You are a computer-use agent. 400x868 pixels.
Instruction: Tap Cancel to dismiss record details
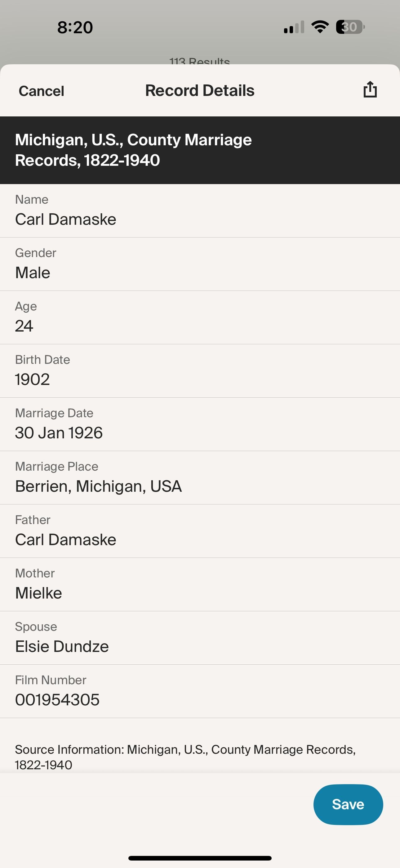tap(42, 91)
